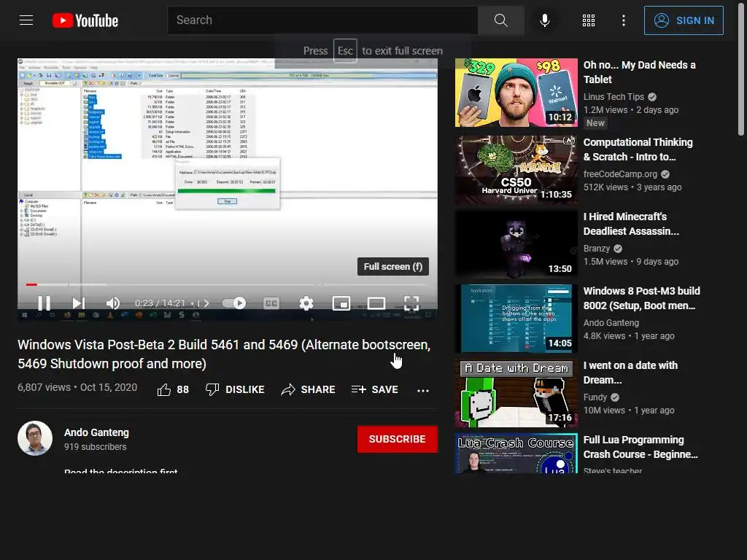The image size is (747, 560).
Task: Open Fundy channel link
Action: [595, 397]
